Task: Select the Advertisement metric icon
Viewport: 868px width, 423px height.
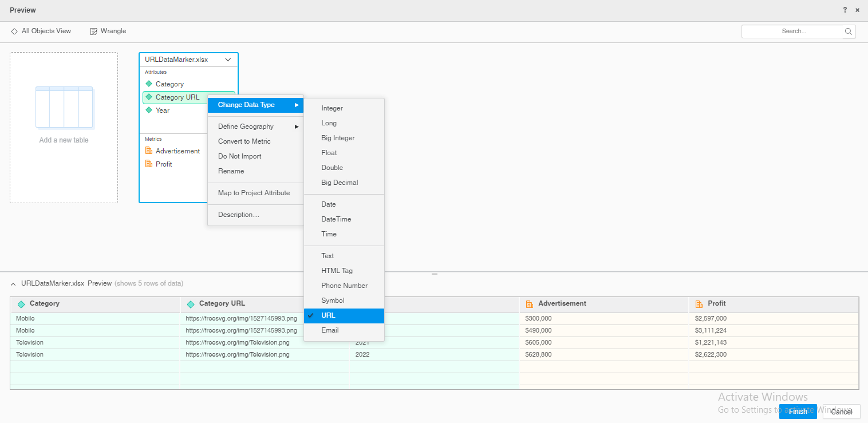Action: (x=149, y=151)
